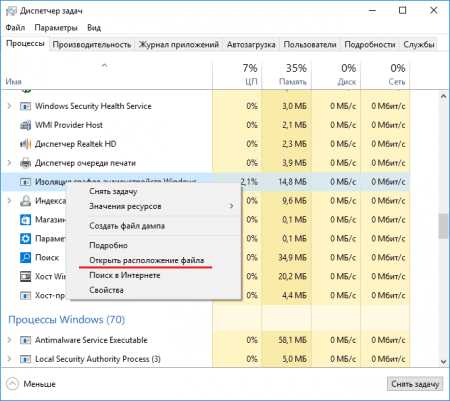Sort by the ЦП column header

click(x=237, y=75)
